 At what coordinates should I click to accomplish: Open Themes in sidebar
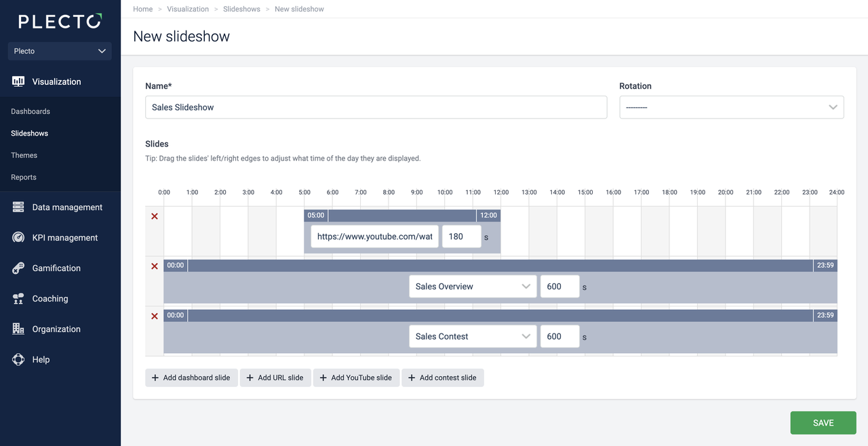click(x=24, y=155)
